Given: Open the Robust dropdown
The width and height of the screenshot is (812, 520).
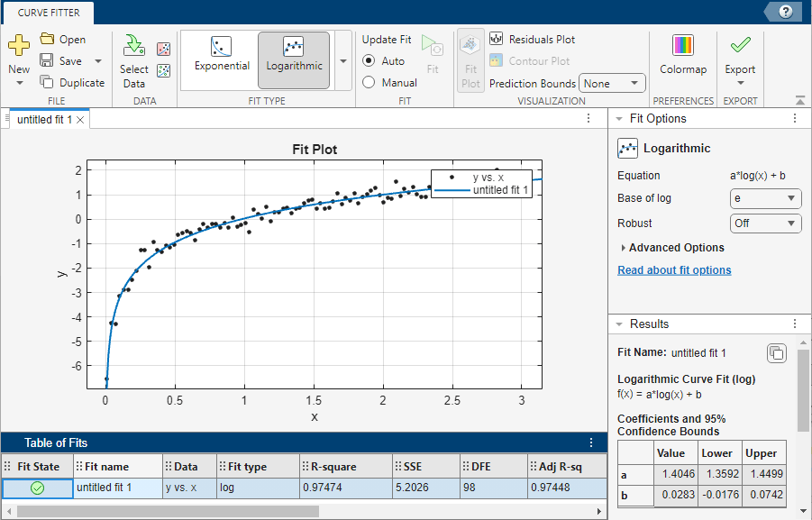Looking at the screenshot, I should click(765, 223).
